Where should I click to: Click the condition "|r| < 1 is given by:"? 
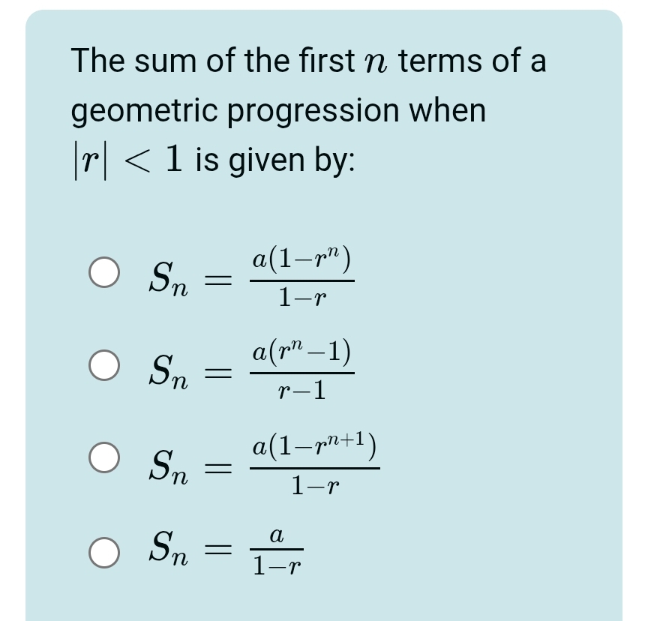point(214,159)
